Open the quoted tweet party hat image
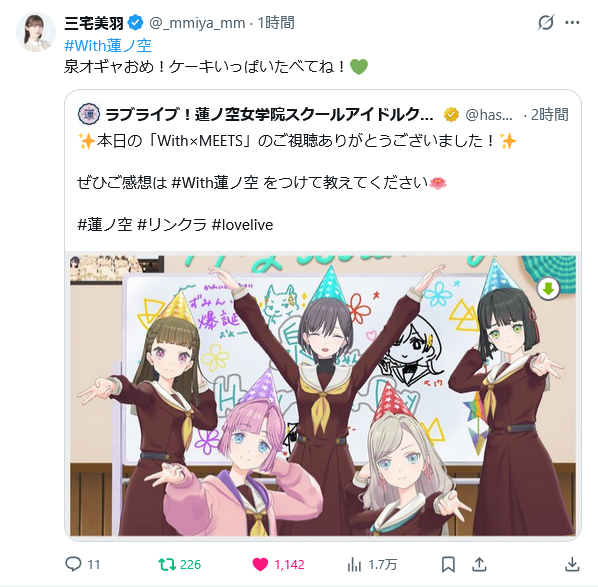This screenshot has height=587, width=598. (323, 396)
